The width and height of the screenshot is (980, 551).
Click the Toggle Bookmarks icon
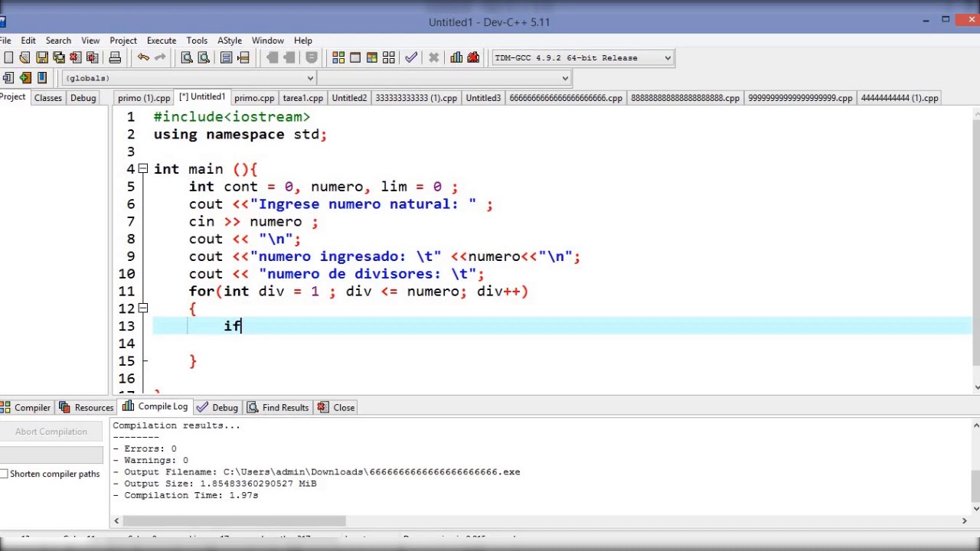pos(25,78)
